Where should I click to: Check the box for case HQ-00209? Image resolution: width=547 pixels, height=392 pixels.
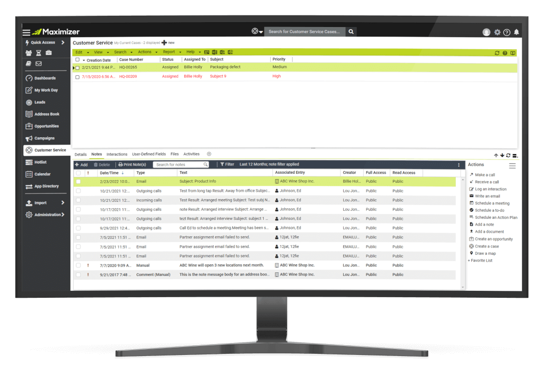tap(77, 77)
